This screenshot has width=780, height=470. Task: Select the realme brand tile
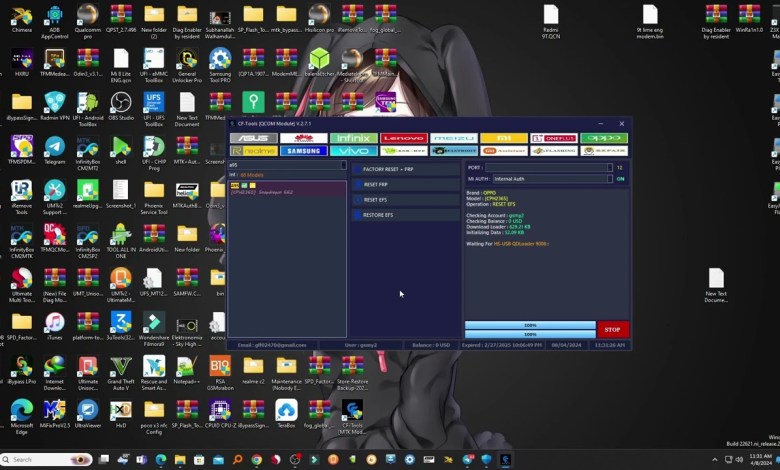point(254,151)
